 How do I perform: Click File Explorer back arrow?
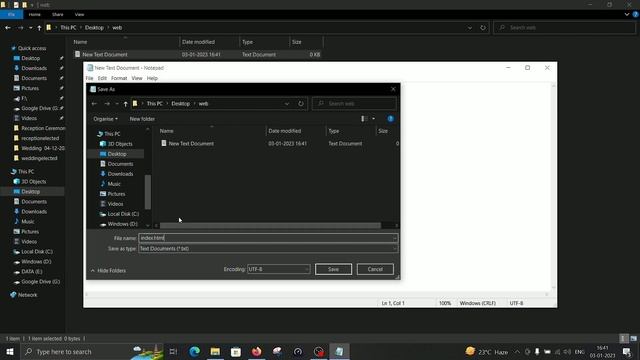8,28
